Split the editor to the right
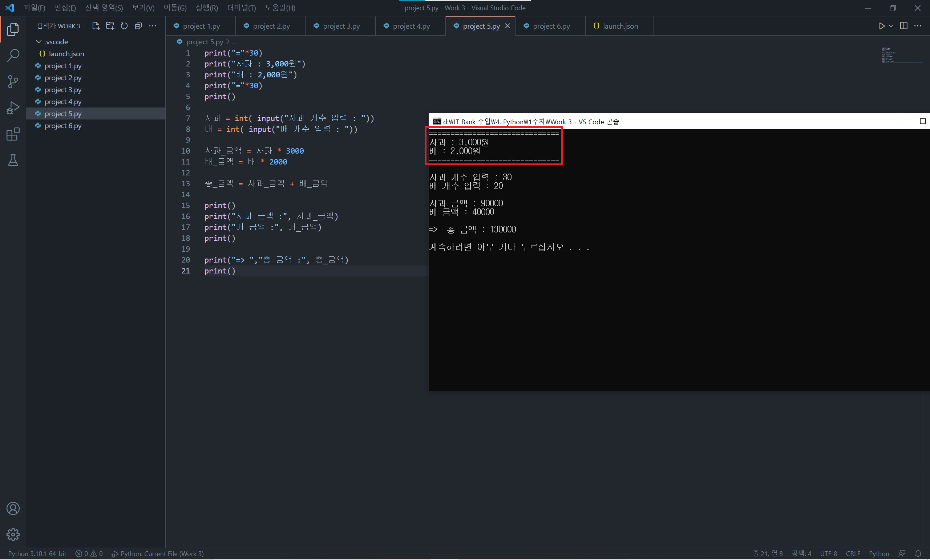 point(903,26)
